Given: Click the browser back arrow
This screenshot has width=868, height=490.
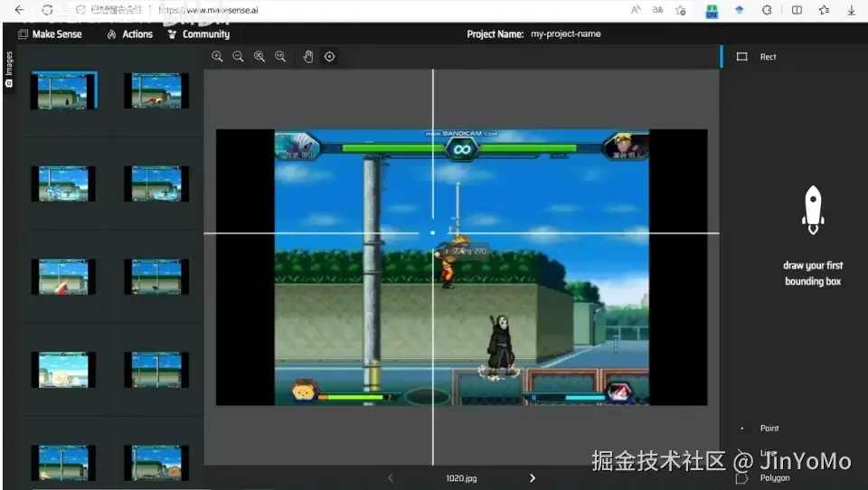Looking at the screenshot, I should click(19, 9).
